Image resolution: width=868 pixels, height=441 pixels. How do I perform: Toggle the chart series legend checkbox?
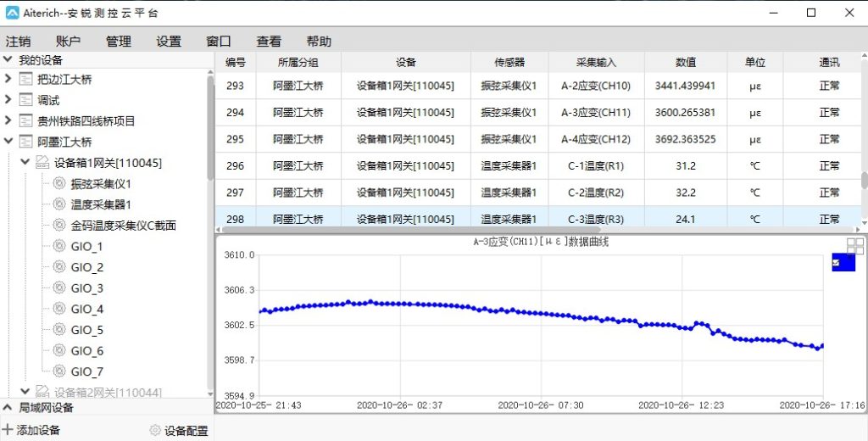coord(837,263)
